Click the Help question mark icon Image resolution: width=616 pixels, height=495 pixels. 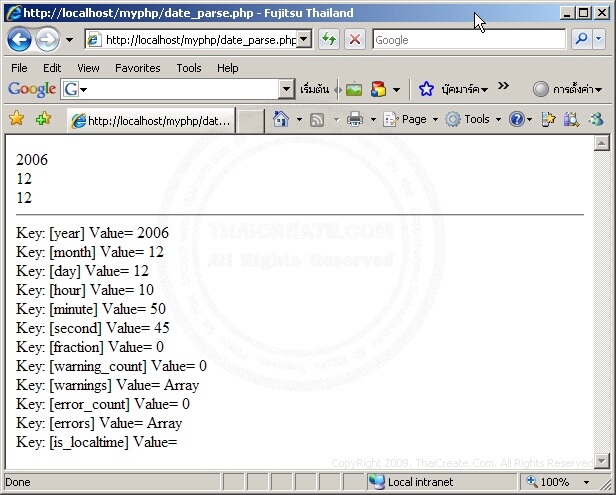point(517,119)
